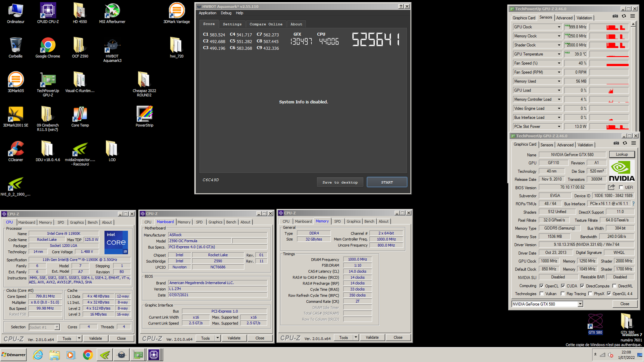The width and height of the screenshot is (644, 362).
Task: Toggle the Ray Tracing checkbox
Action: pyautogui.click(x=563, y=294)
